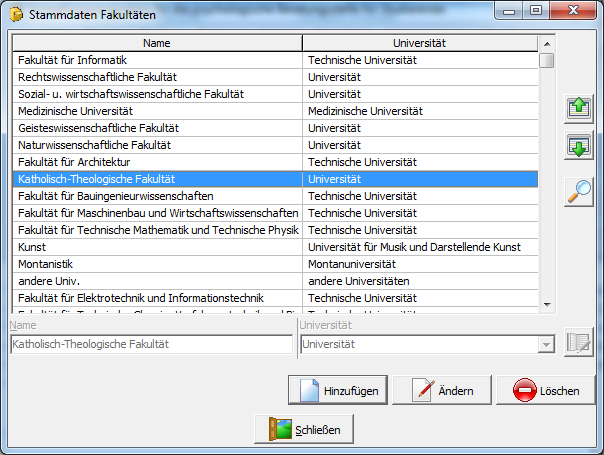Select row andere Univ.
The width and height of the screenshot is (604, 455).
275,281
